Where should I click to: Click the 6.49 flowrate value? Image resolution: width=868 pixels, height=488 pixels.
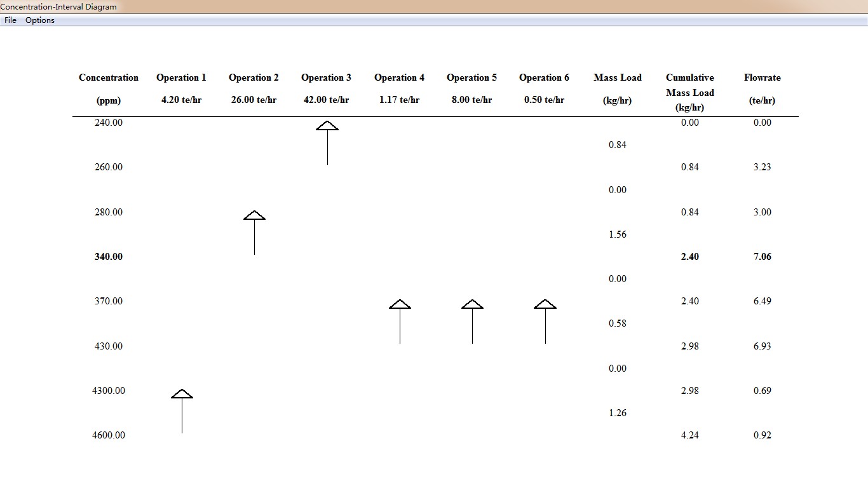[763, 301]
